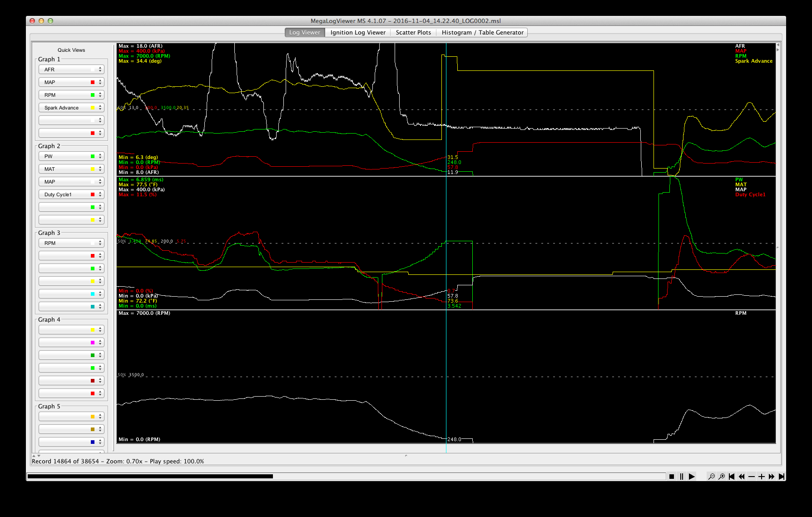Screen dimensions: 812x517
Task: Start log playback with the play button
Action: pyautogui.click(x=692, y=477)
